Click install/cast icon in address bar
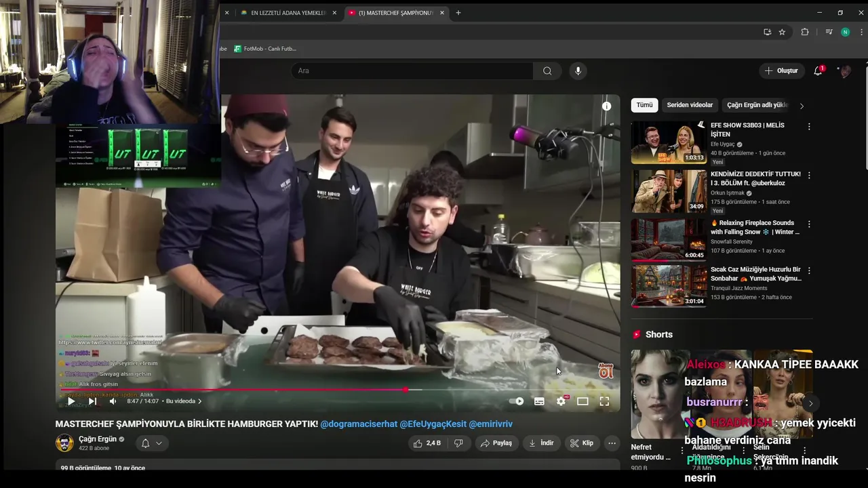The width and height of the screenshot is (868, 488). 767,32
